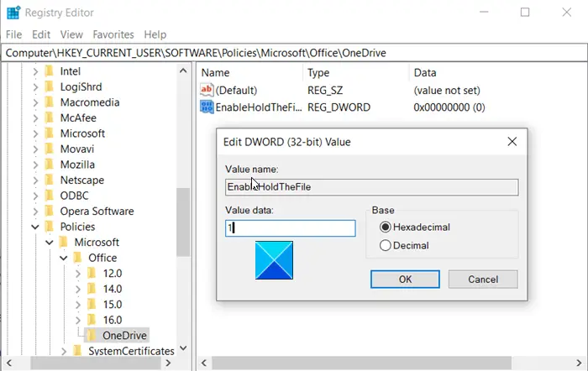
Task: Expand the SystemCertificates registry key
Action: [x=64, y=351]
